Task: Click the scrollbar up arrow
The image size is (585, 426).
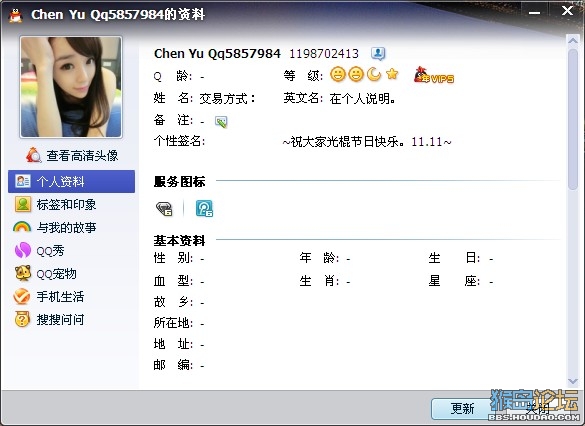Action: 573,40
